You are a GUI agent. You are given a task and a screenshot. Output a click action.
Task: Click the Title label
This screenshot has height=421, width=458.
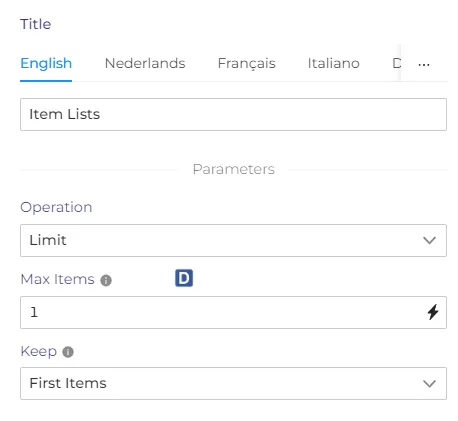[36, 24]
